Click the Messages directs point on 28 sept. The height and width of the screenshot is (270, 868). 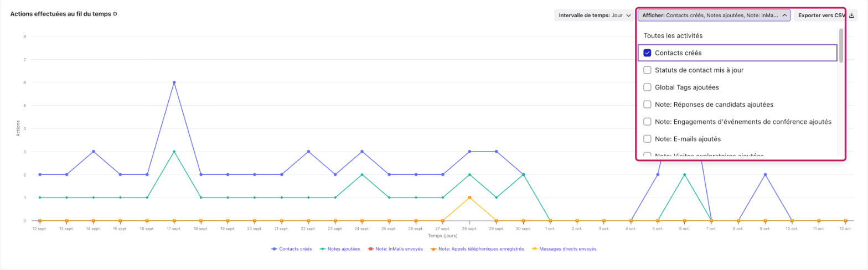(469, 198)
